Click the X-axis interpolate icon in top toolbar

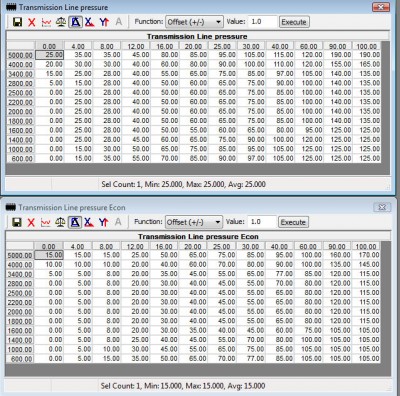pyautogui.click(x=89, y=22)
